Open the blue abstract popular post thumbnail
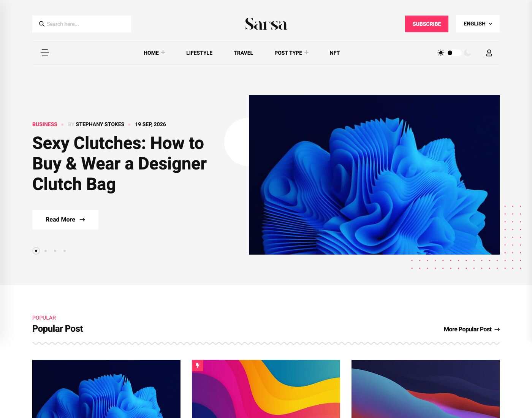 [x=106, y=389]
